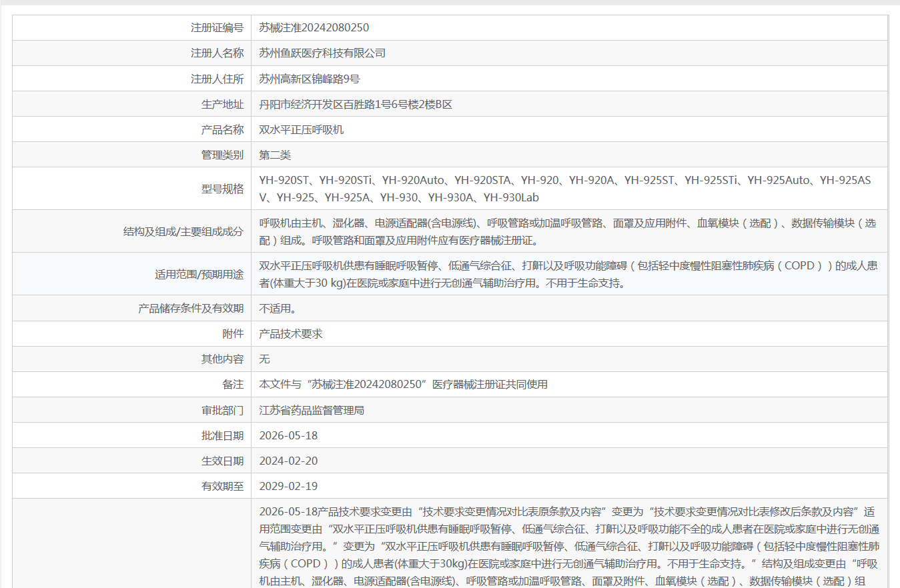The height and width of the screenshot is (588, 900).
Task: Select the production address 丹阳市经济开发区百胜路1号6号楼2楼B区
Action: (356, 104)
